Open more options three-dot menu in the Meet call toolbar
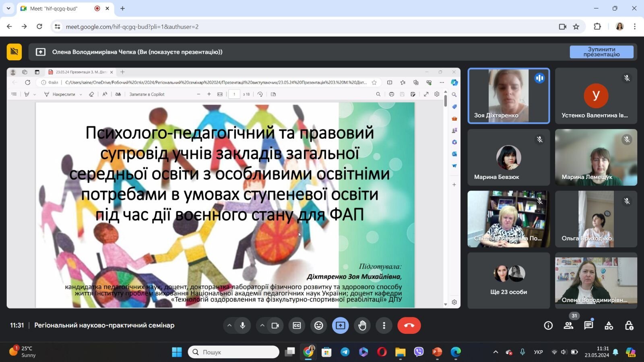This screenshot has width=644, height=362. click(x=384, y=325)
